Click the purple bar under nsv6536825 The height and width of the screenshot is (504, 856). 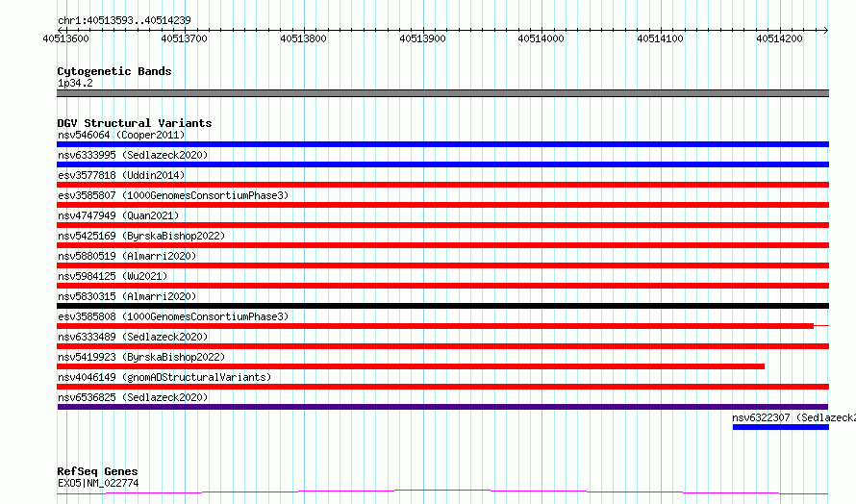click(x=442, y=408)
